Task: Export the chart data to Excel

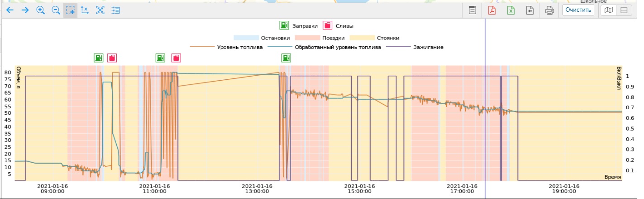Action: click(x=511, y=10)
